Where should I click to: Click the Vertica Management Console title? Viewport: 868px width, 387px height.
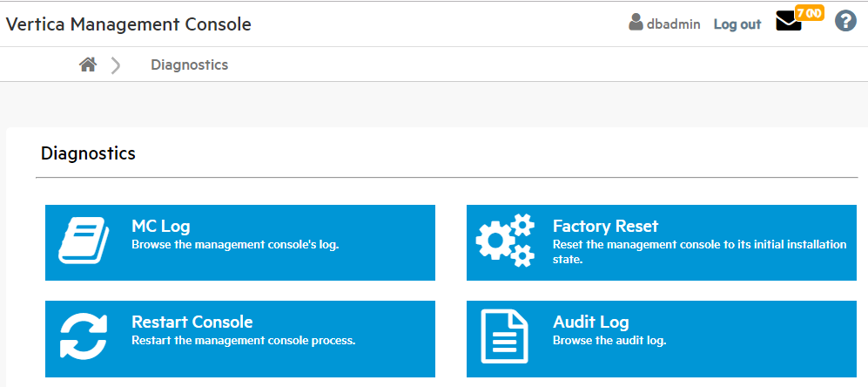point(128,24)
